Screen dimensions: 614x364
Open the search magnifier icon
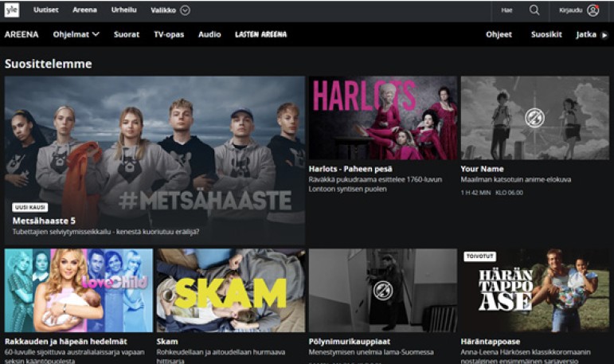(x=534, y=10)
